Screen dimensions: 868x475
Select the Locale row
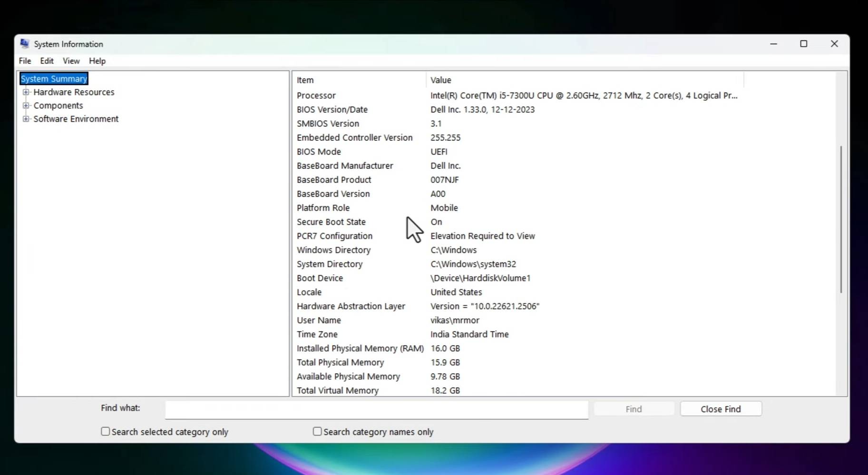[x=517, y=292]
